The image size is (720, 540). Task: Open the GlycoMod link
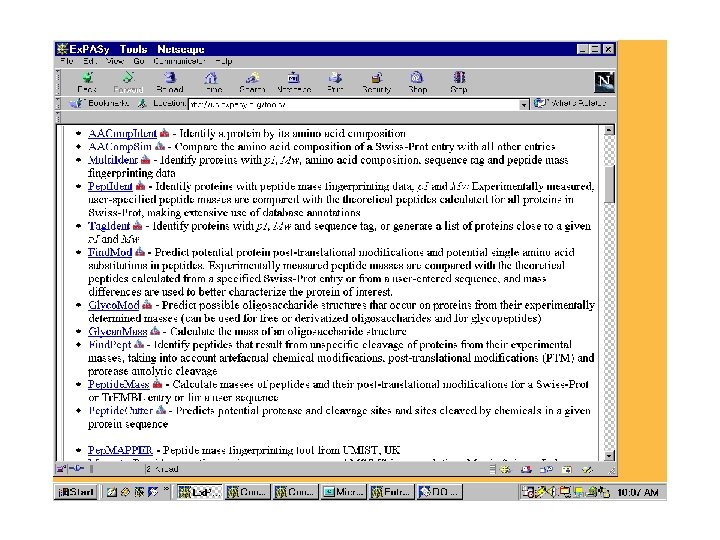[113, 305]
